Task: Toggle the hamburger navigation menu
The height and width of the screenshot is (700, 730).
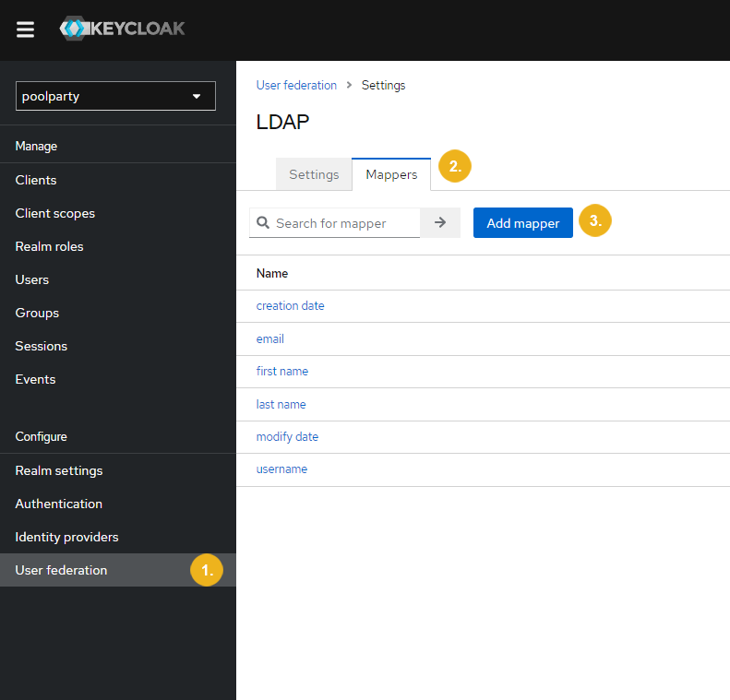Action: click(26, 30)
